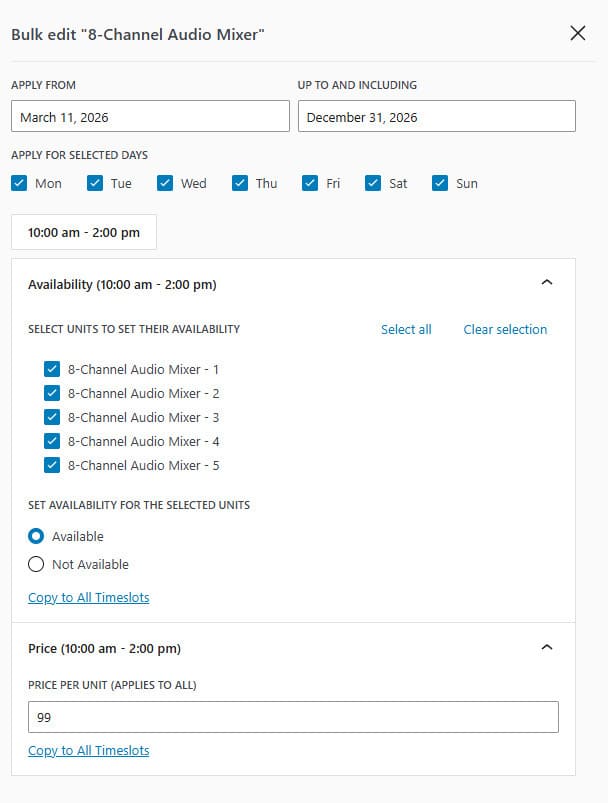Collapse the Price section
This screenshot has width=608, height=803.
click(547, 646)
